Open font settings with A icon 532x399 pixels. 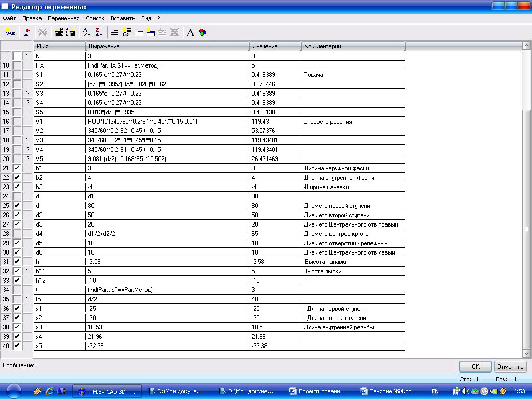[190, 33]
